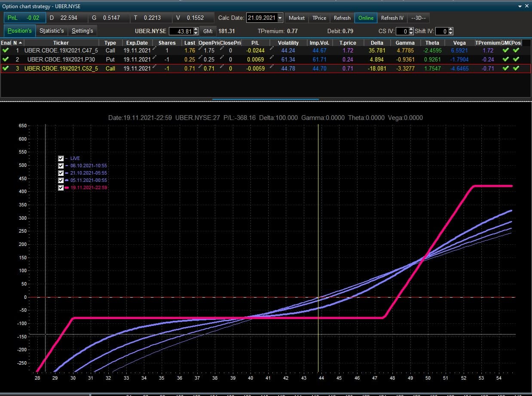Toggle the enabled checkmark for the P30 put row

coord(5,59)
